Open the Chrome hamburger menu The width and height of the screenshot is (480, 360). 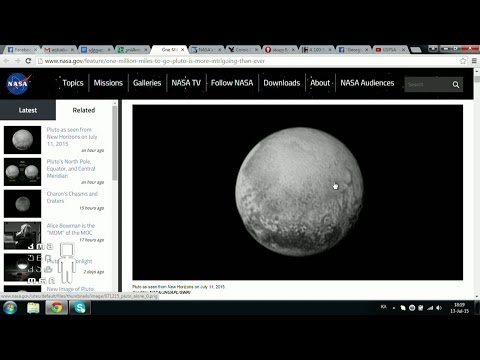click(x=474, y=61)
